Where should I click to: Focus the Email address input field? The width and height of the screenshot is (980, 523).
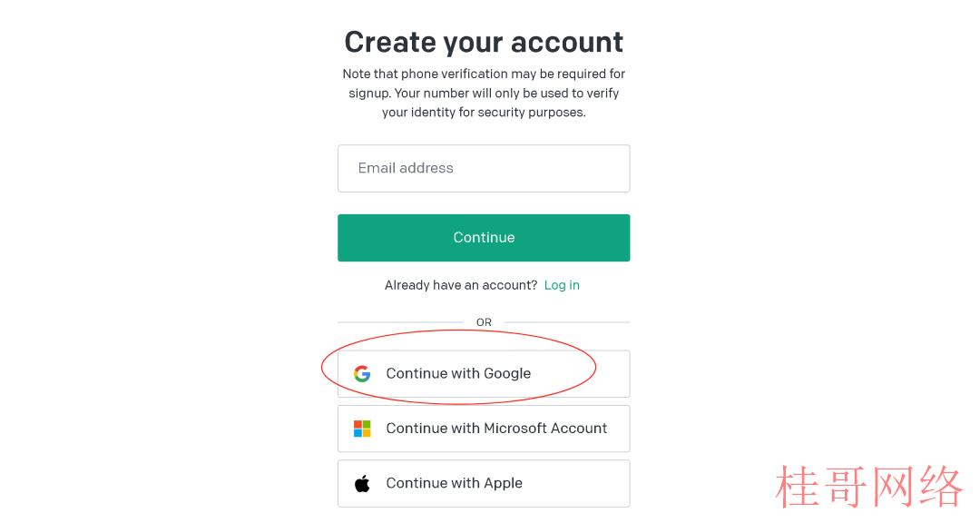point(484,168)
